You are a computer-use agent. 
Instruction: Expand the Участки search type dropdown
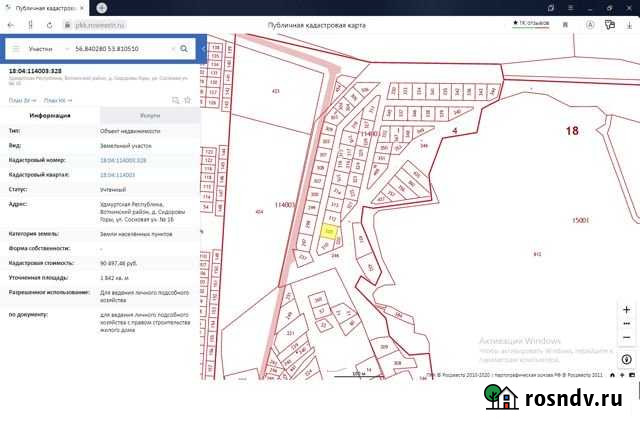coord(48,49)
